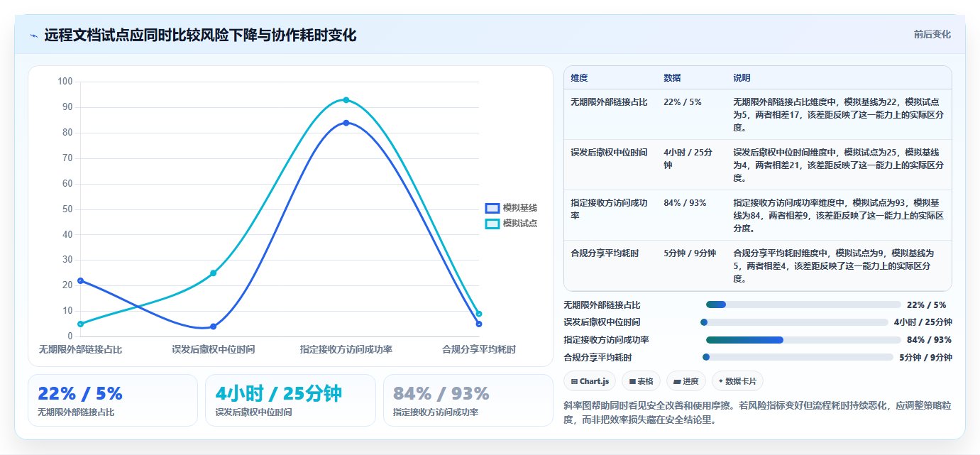The image size is (980, 455).
Task: Click the 模拟基线 peak point at 84
Action: (346, 123)
